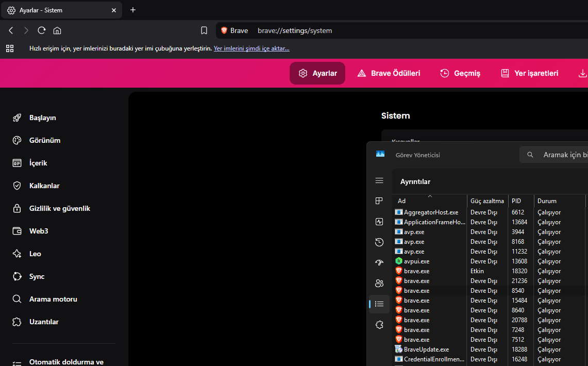Open a new tab with the plus button

click(133, 10)
